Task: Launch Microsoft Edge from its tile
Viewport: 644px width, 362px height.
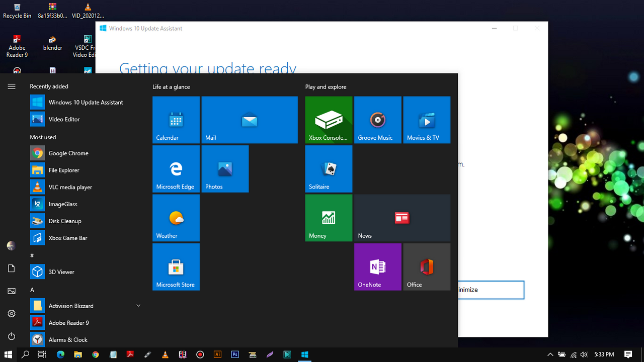Action: (176, 169)
